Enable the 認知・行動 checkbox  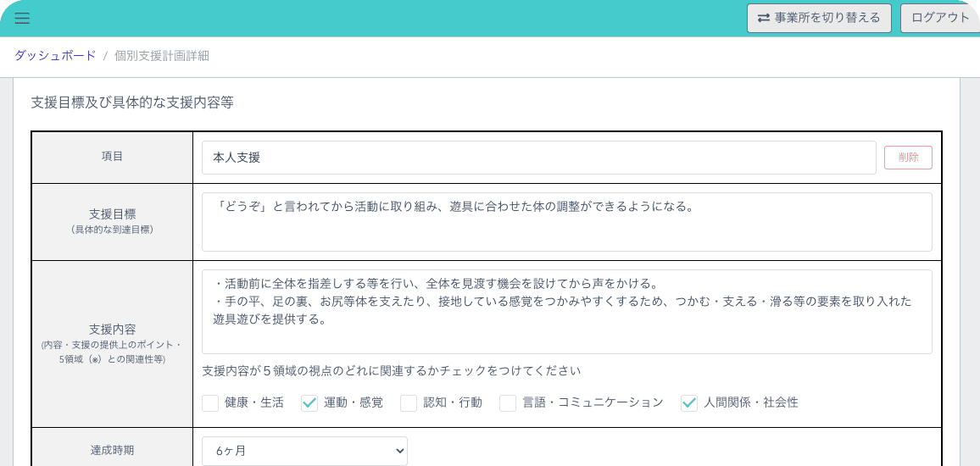click(409, 403)
